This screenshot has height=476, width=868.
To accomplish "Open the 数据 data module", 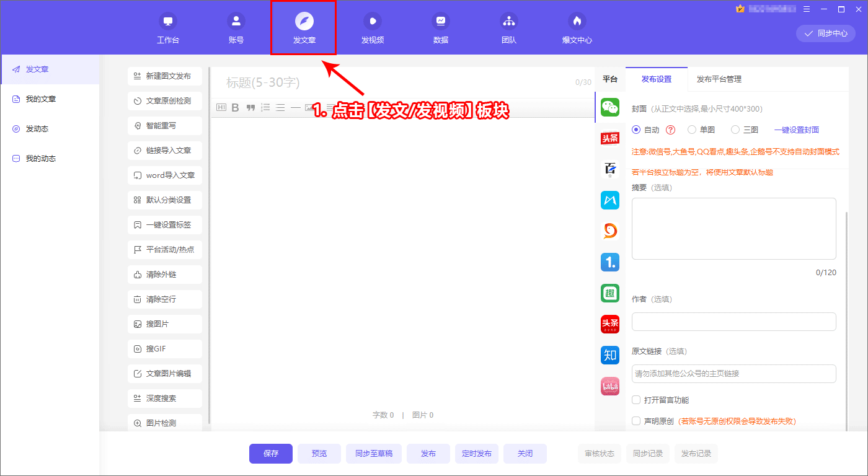I will tap(440, 27).
